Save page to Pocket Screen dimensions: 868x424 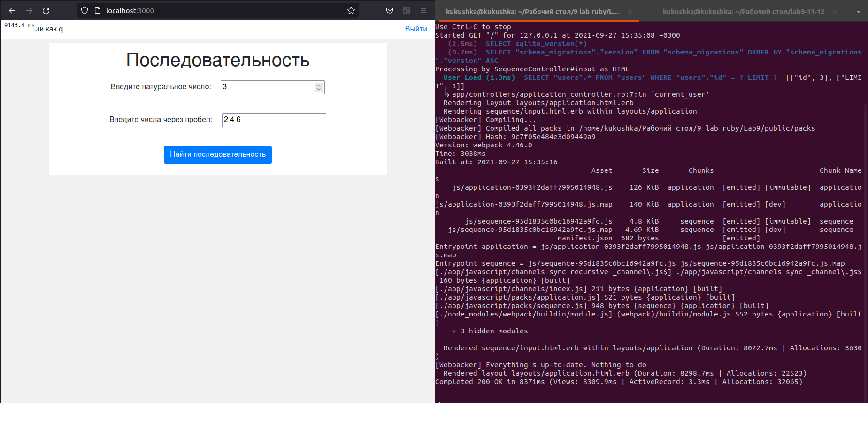[x=390, y=10]
